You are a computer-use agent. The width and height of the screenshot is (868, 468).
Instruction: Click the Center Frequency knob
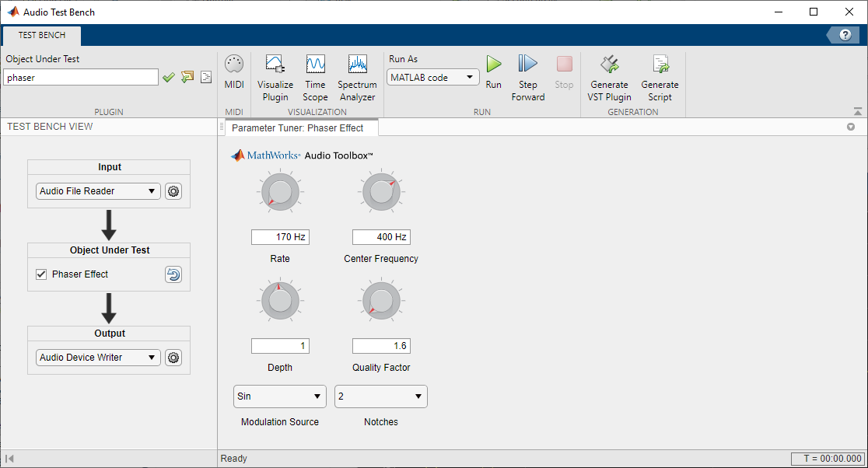(381, 192)
